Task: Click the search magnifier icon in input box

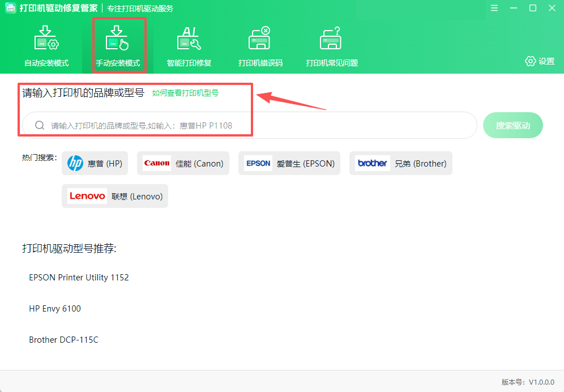Action: point(40,125)
